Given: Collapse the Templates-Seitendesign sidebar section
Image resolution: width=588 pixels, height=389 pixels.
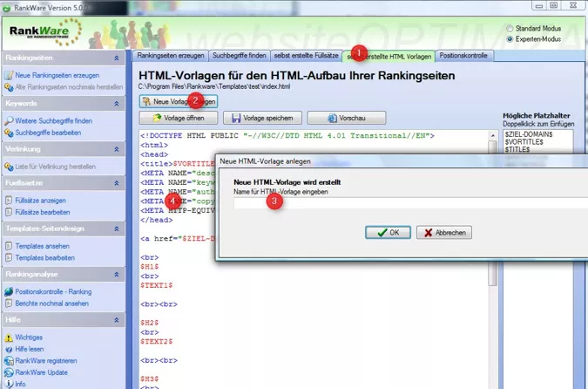Looking at the screenshot, I should (x=116, y=229).
